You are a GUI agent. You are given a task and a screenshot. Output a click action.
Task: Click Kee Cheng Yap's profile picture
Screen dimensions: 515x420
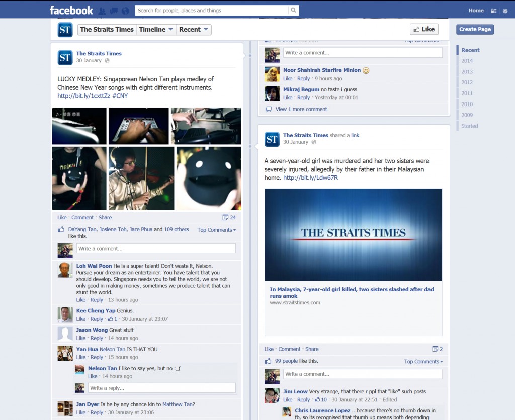coord(65,314)
